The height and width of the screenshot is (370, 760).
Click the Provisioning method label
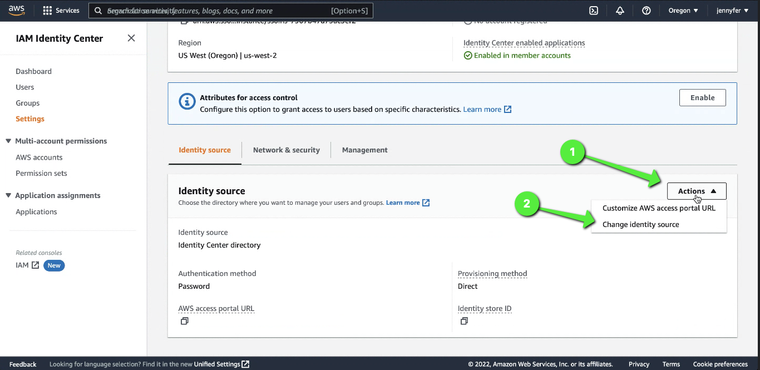(492, 273)
